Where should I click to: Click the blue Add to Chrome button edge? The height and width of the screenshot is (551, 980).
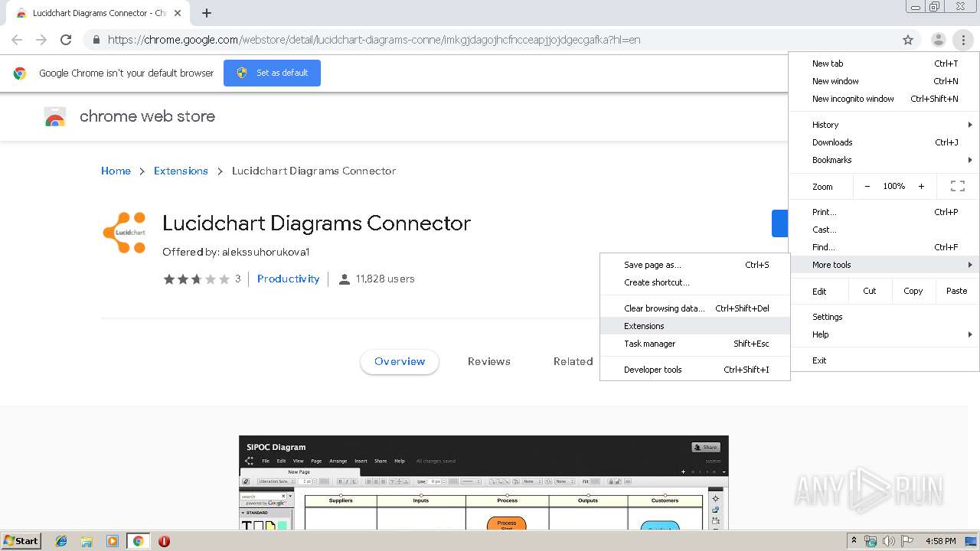tap(779, 223)
